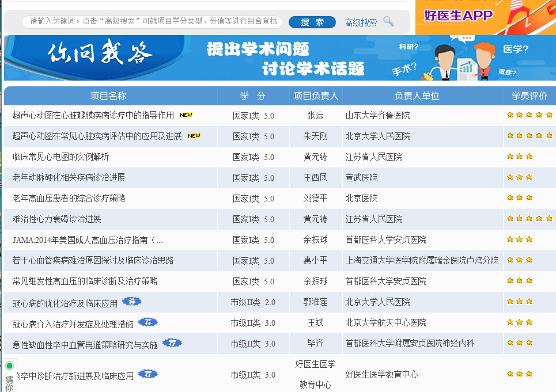Image resolution: width=556 pixels, height=392 pixels.
Task: Open the 好医生APP advertisement banner
Action: [486, 17]
